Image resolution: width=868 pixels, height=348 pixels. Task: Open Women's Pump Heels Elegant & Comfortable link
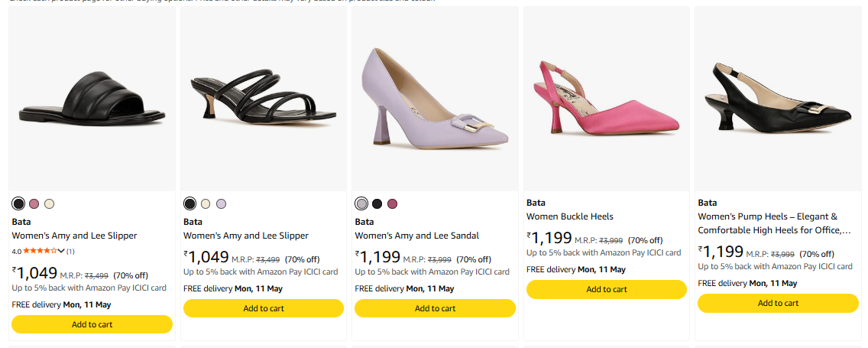pos(774,223)
